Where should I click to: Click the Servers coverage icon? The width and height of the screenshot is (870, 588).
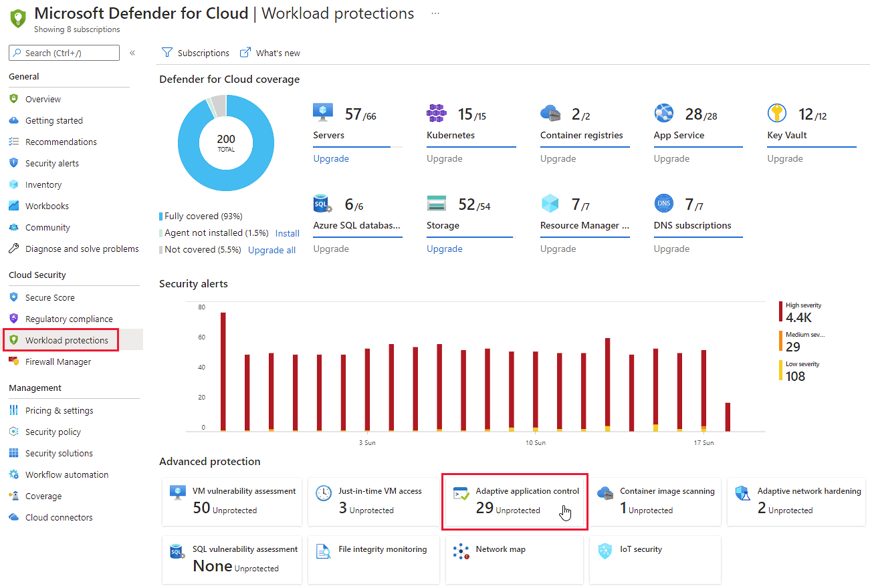click(x=323, y=113)
